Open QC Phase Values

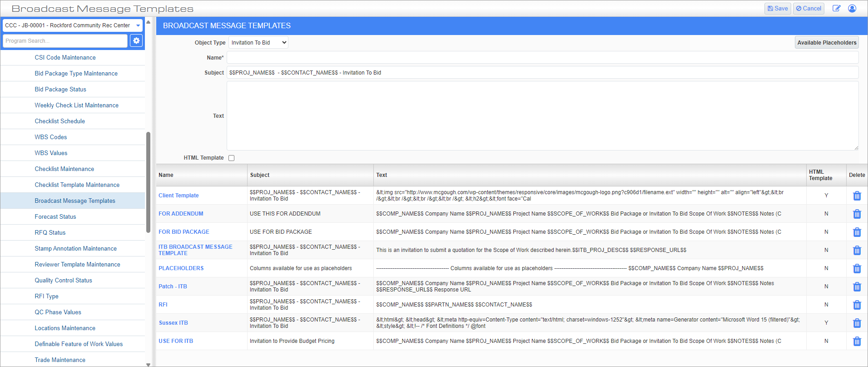[58, 312]
